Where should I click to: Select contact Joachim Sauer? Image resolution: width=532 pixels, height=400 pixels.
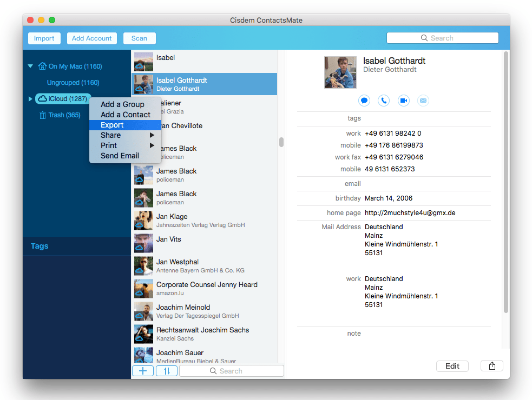point(204,354)
